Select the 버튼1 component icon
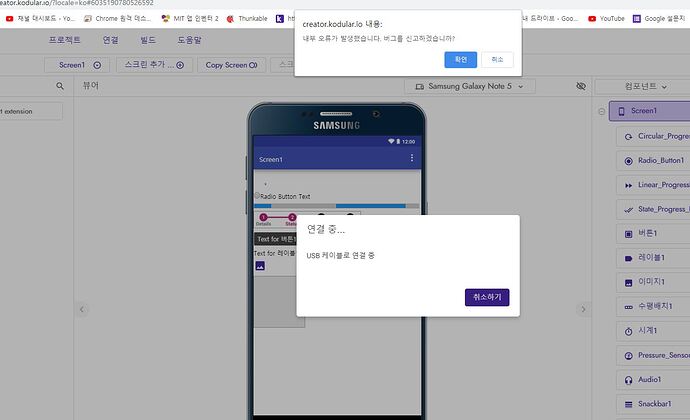This screenshot has width=690, height=420. click(628, 234)
